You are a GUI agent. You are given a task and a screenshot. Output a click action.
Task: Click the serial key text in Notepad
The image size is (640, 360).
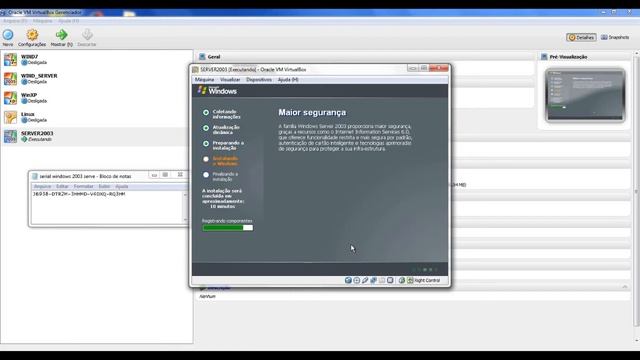pos(79,194)
